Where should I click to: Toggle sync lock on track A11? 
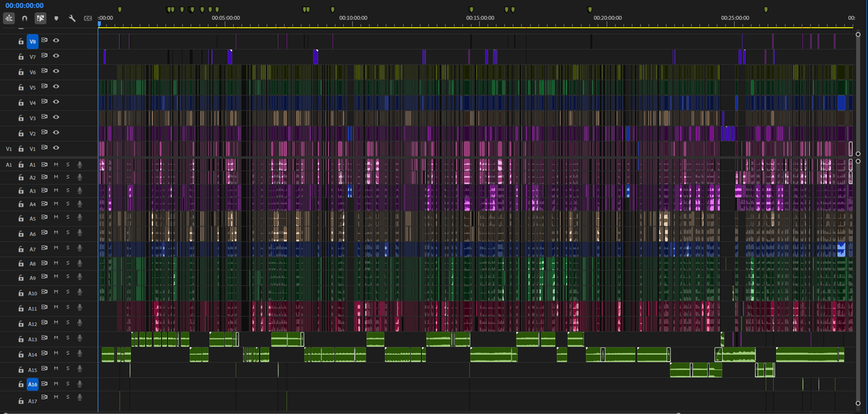(x=45, y=308)
